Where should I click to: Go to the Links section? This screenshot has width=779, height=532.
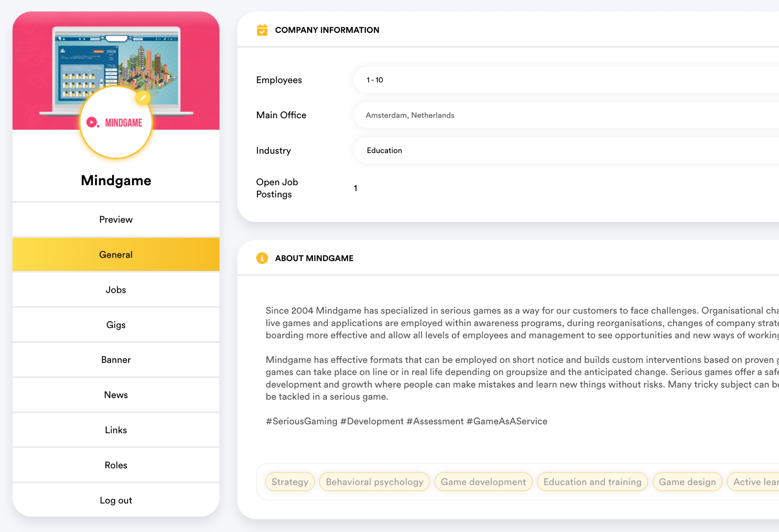pyautogui.click(x=116, y=430)
